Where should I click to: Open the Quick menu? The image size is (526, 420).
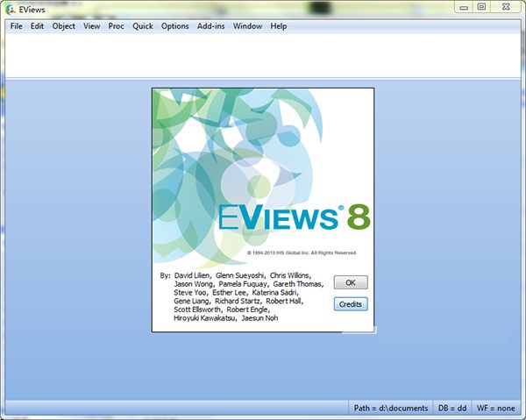click(142, 26)
